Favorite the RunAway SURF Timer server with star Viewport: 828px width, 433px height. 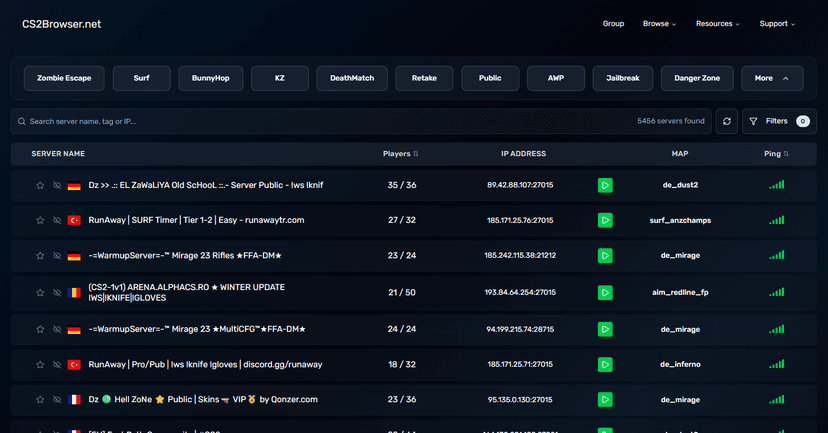tap(40, 220)
